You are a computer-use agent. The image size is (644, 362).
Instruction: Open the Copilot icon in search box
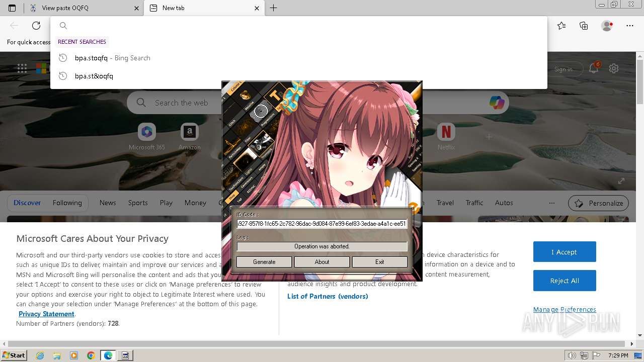tap(497, 103)
